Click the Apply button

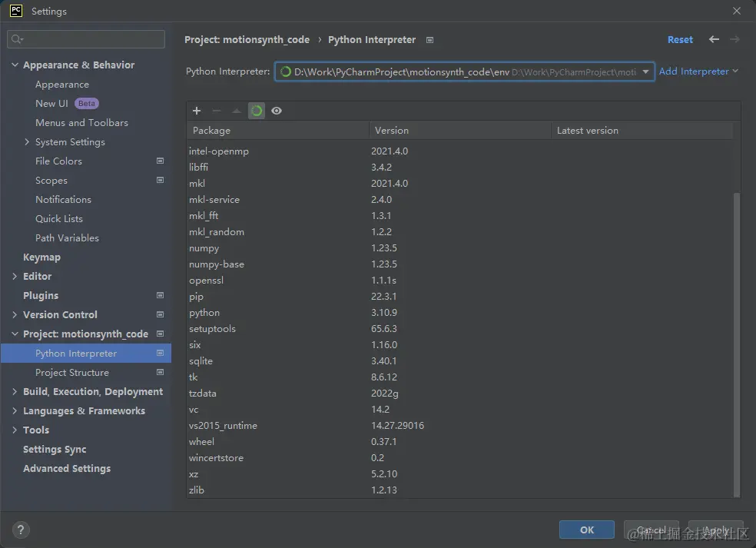[716, 530]
